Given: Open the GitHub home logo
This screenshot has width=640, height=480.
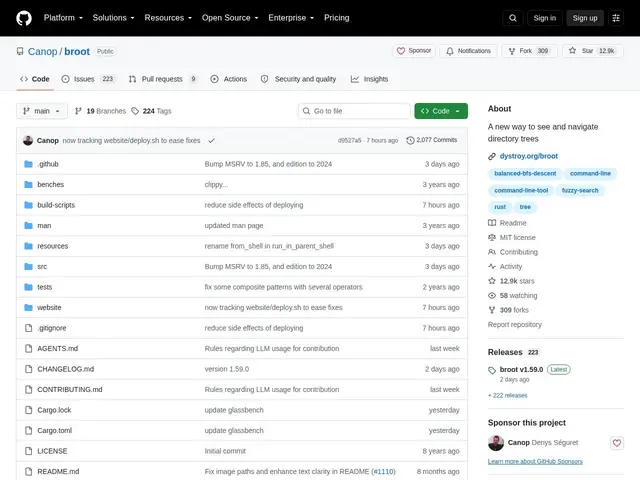Looking at the screenshot, I should [24, 18].
